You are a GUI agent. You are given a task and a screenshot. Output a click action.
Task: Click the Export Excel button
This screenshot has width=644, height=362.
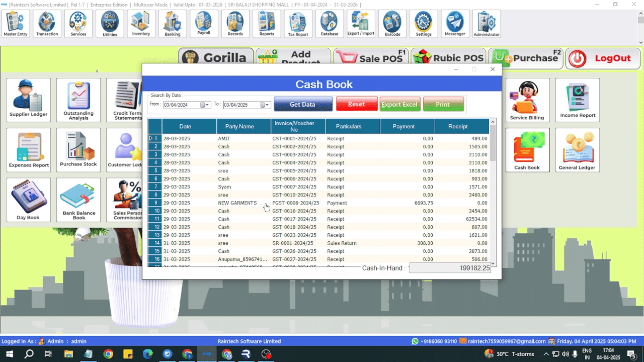[x=399, y=104]
